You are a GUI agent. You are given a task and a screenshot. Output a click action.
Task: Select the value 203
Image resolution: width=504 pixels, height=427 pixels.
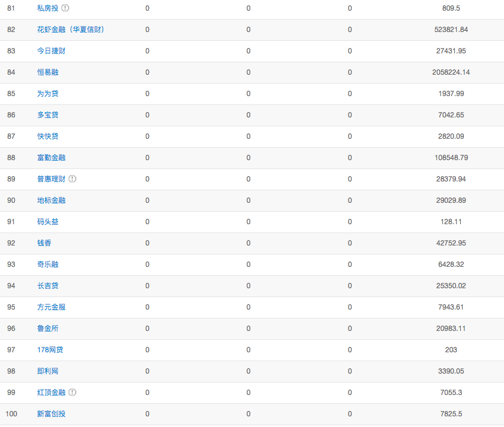pos(451,350)
